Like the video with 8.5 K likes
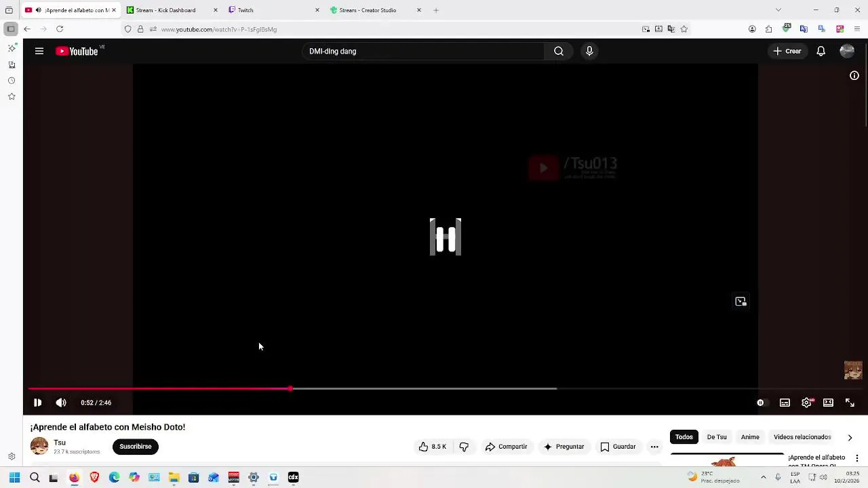This screenshot has height=488, width=868. point(432,447)
